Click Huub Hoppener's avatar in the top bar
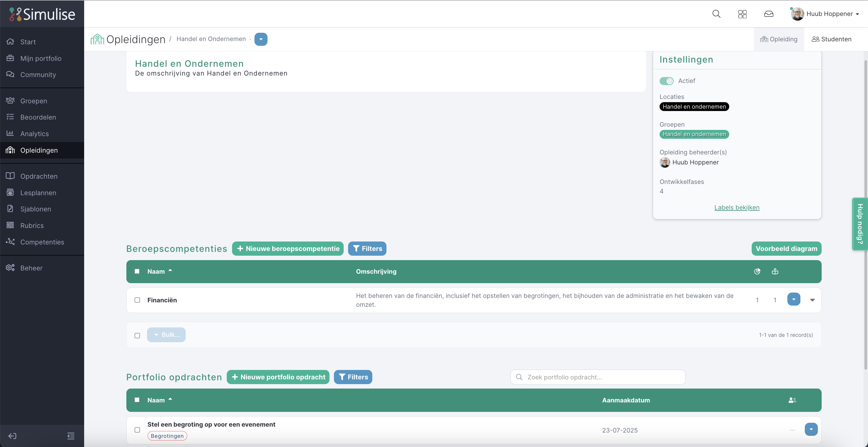The width and height of the screenshot is (868, 447). (797, 14)
